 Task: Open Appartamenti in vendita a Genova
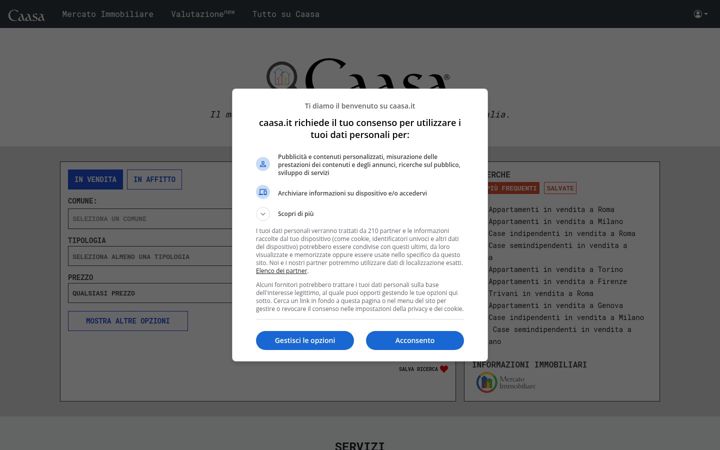click(x=556, y=305)
